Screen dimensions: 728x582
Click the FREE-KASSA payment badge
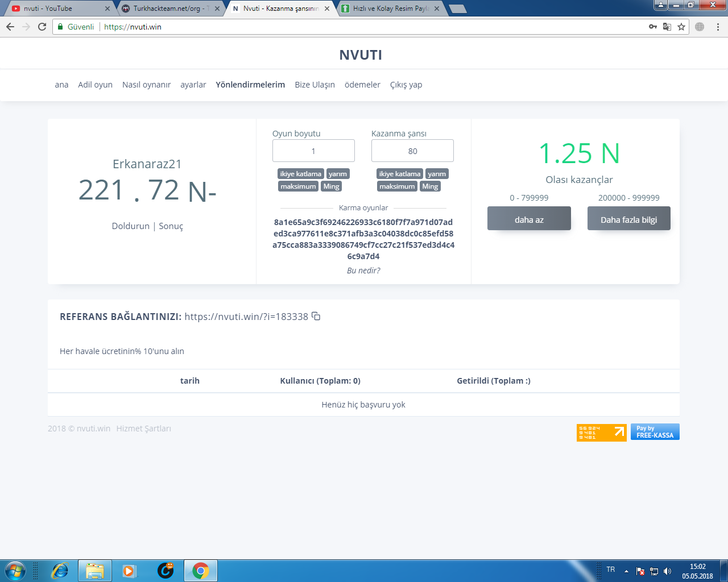point(655,432)
